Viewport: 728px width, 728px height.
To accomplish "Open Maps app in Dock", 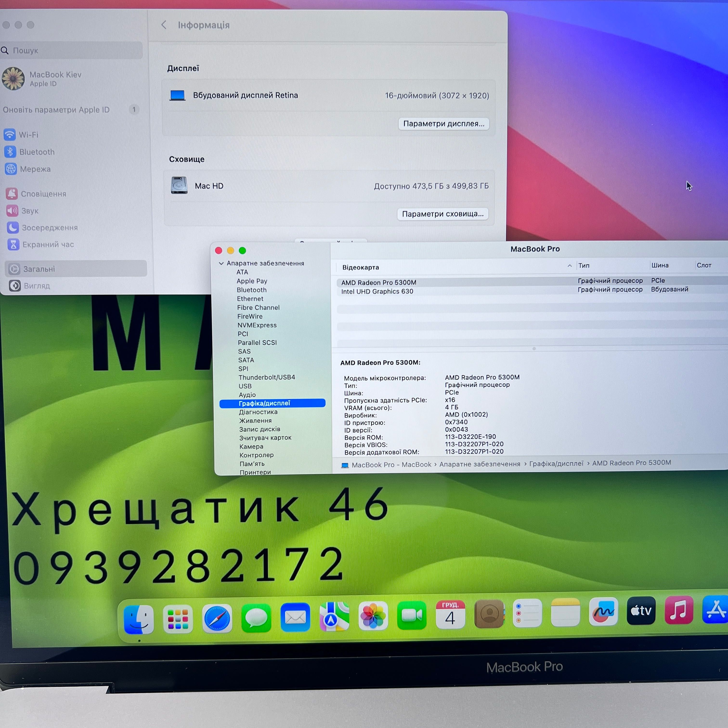I will [334, 617].
